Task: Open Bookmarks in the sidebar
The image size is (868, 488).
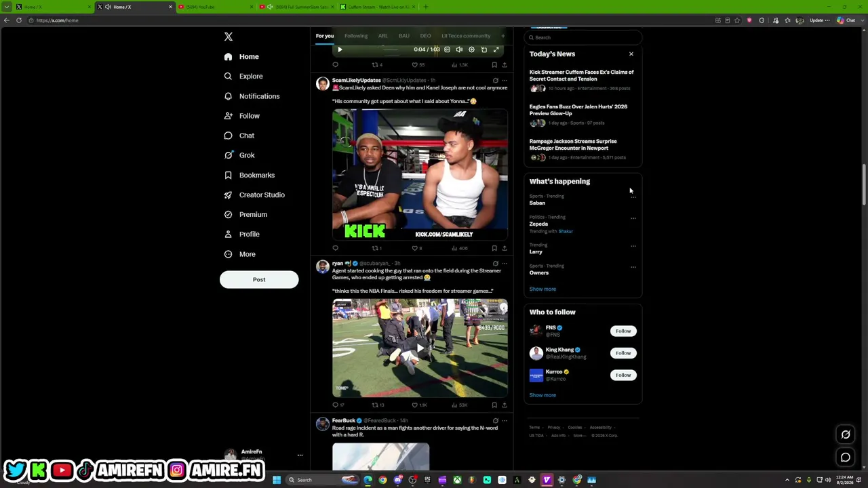Action: click(250, 175)
